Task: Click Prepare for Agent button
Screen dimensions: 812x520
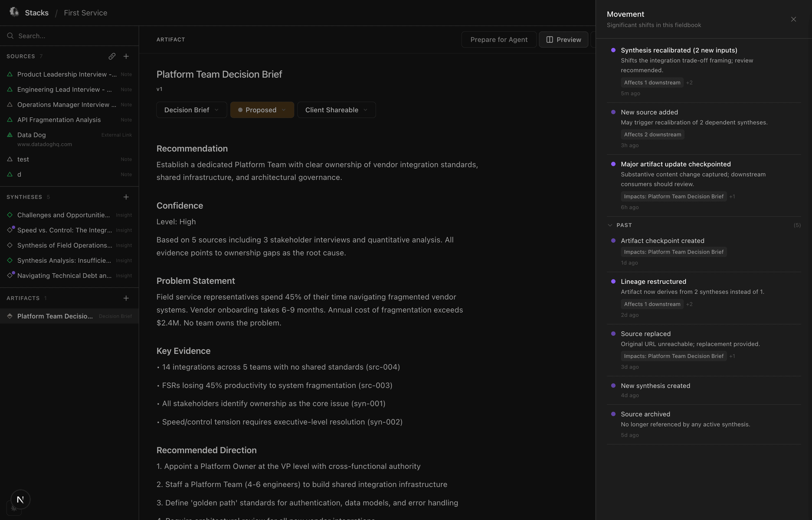Action: pyautogui.click(x=499, y=40)
